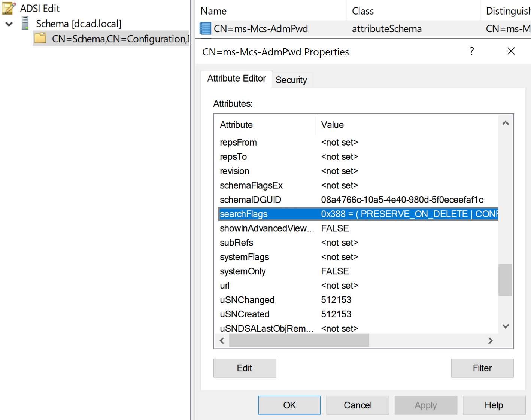Click the ADSI Edit root icon
Viewport: 531px width, 420px height.
[9, 8]
